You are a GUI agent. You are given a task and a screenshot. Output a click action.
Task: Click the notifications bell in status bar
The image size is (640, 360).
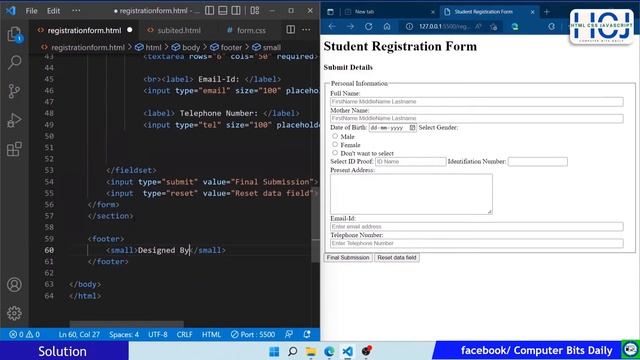[307, 334]
